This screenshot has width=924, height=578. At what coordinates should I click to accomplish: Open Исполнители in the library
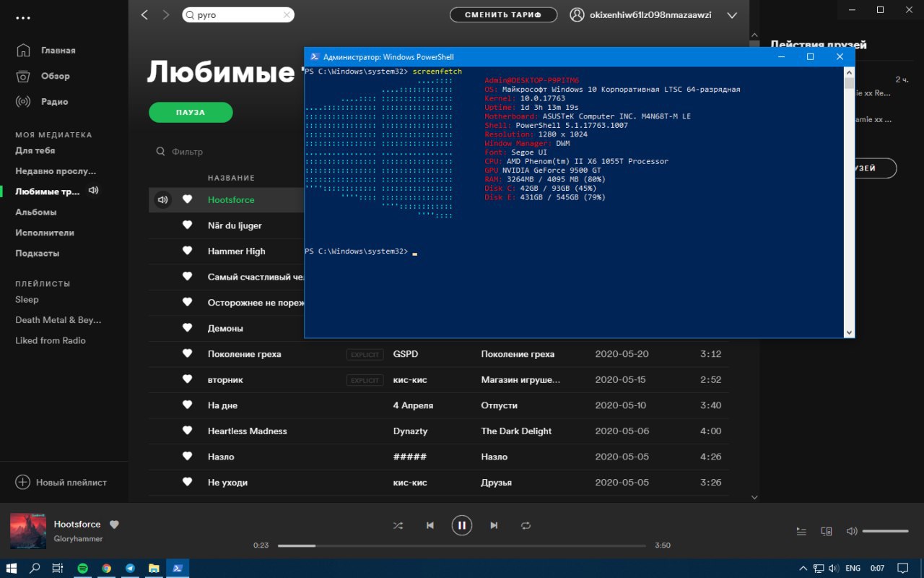pos(45,233)
